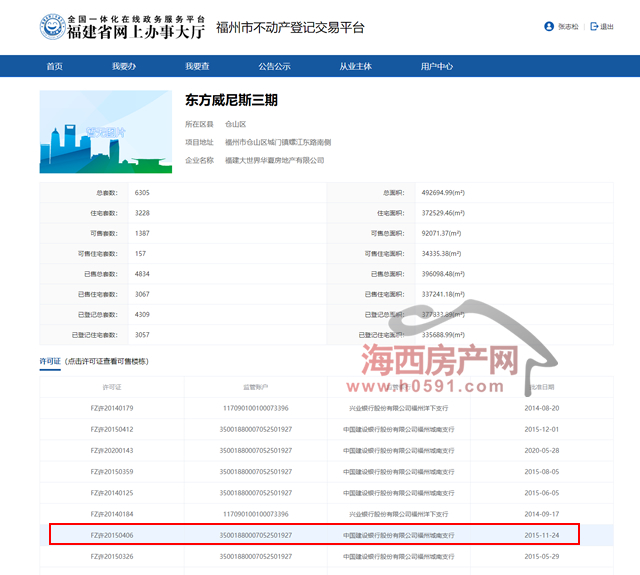Click the heading 福州市不动产登记交易平台

coord(290,27)
